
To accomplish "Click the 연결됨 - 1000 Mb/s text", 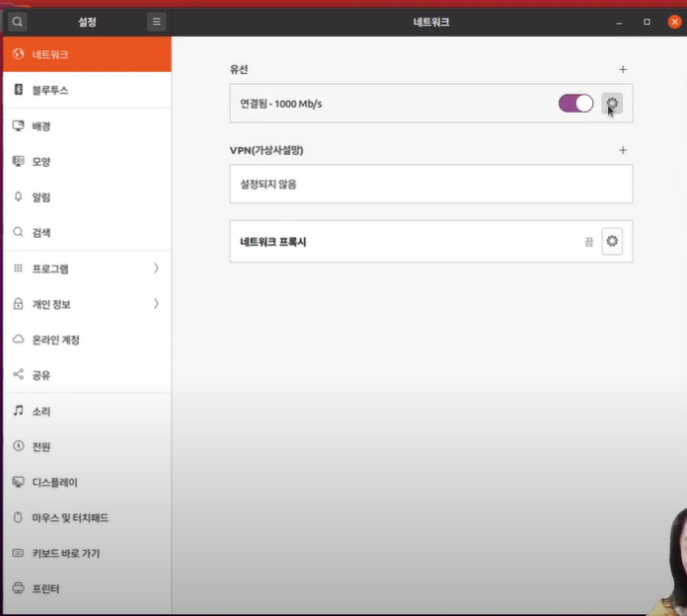I will [x=281, y=104].
